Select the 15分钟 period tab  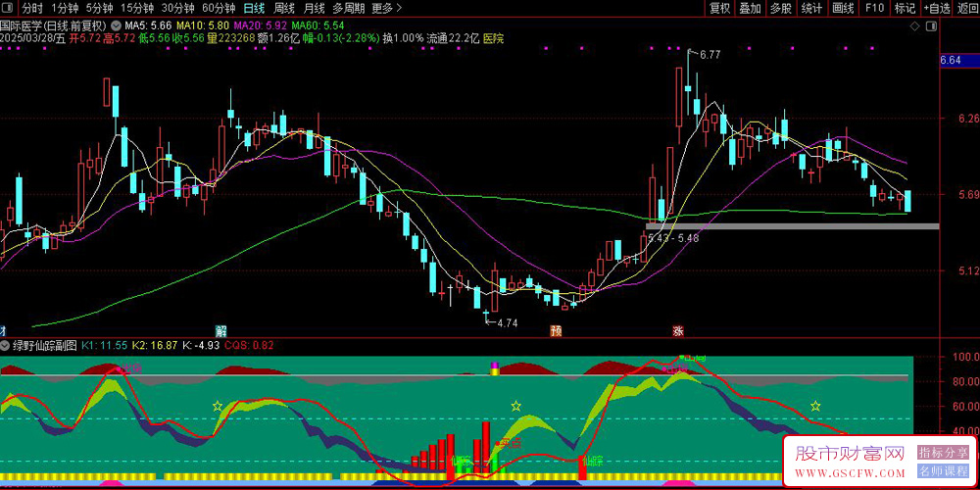[x=137, y=8]
